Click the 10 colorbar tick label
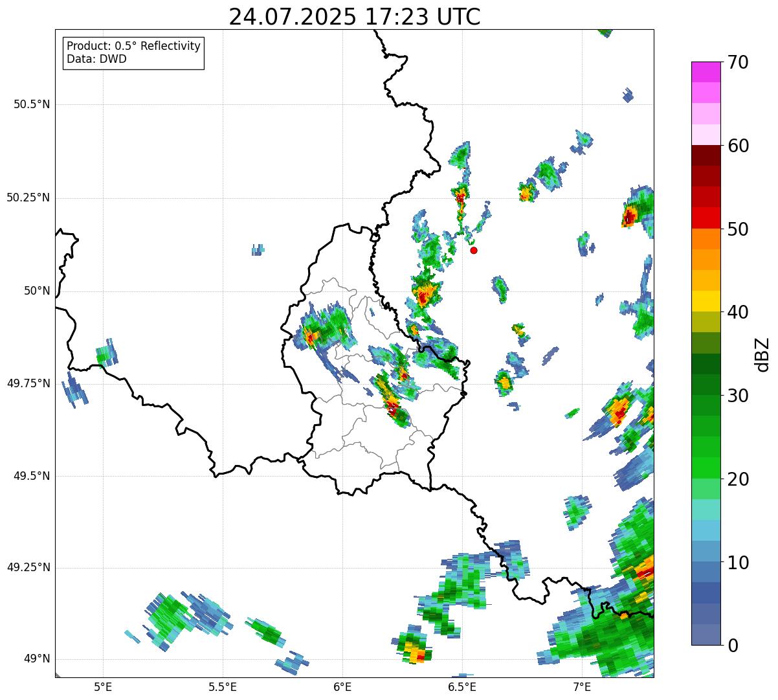Viewport: 778px width, 700px height. pos(738,563)
